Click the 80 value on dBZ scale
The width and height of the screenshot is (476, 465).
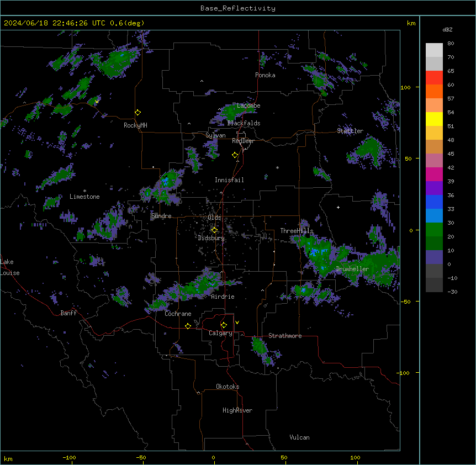click(x=451, y=44)
